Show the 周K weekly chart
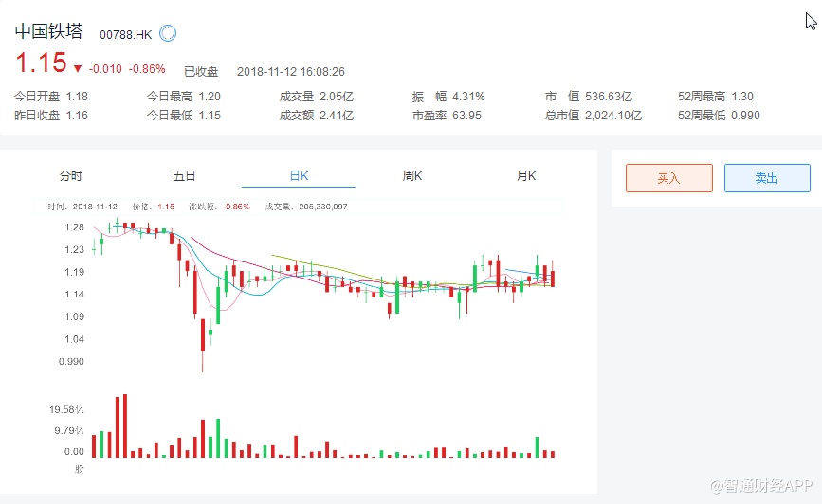 click(x=412, y=176)
